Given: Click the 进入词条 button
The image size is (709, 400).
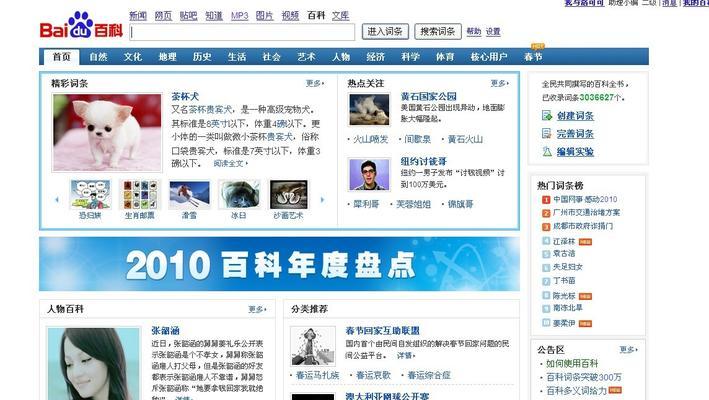Looking at the screenshot, I should point(385,32).
